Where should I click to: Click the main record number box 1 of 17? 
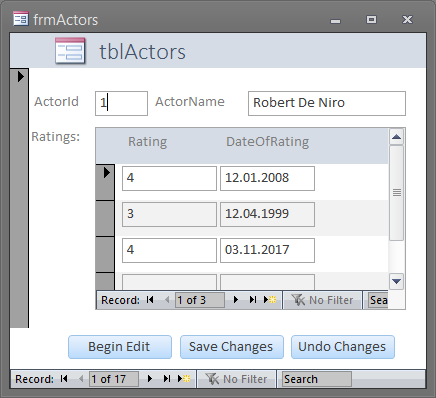114,379
